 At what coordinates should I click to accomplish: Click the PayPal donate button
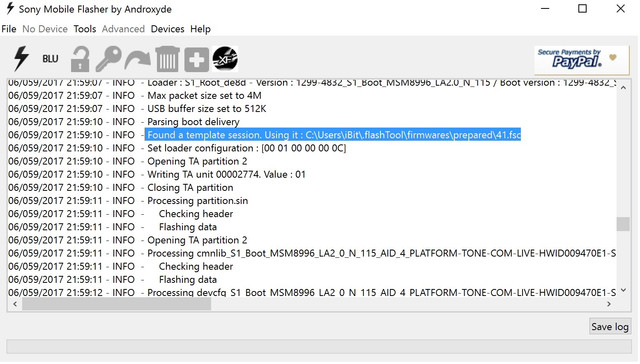581,60
